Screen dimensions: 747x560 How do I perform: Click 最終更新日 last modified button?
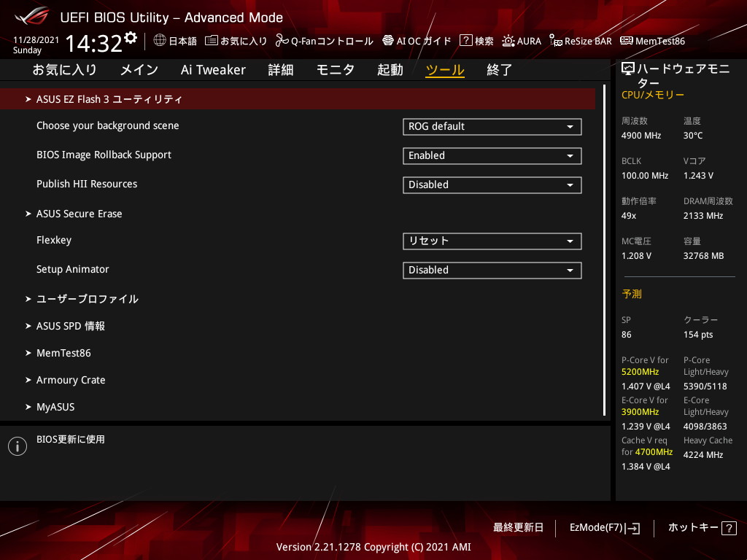(519, 528)
